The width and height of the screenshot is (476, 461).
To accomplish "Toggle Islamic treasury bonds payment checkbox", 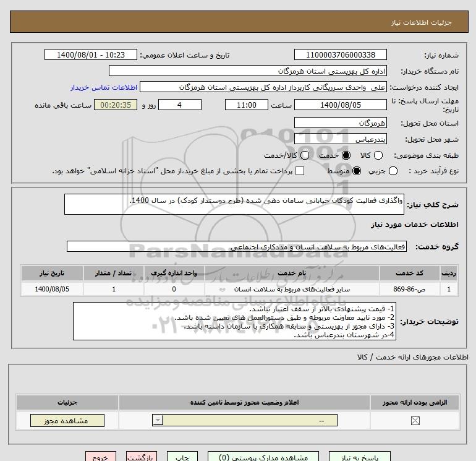I will tap(300, 171).
